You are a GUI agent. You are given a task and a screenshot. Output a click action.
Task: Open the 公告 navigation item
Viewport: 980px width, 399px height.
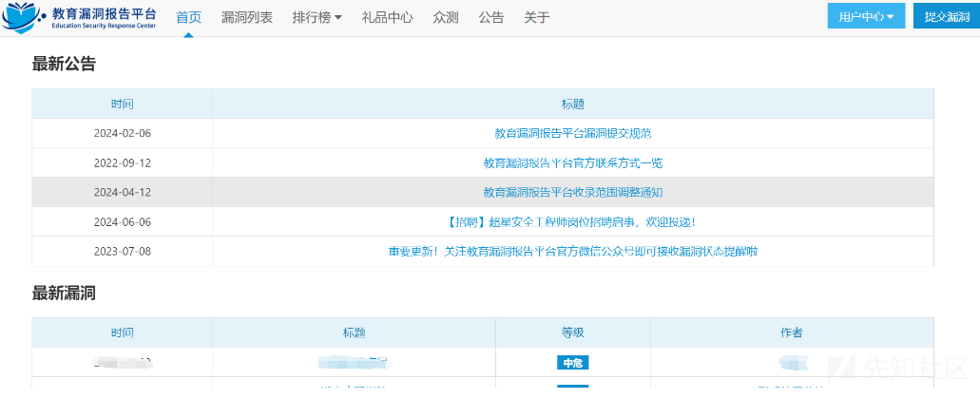tap(491, 17)
